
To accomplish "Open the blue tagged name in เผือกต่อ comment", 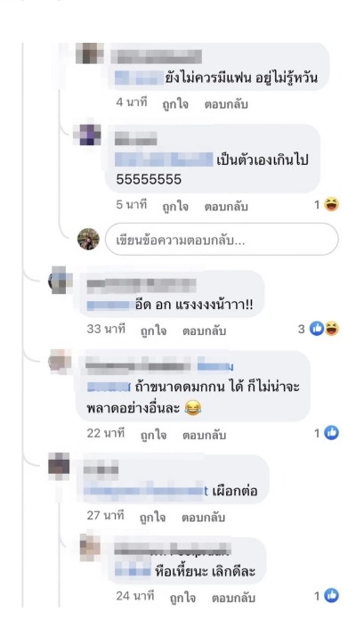I will pos(146,491).
